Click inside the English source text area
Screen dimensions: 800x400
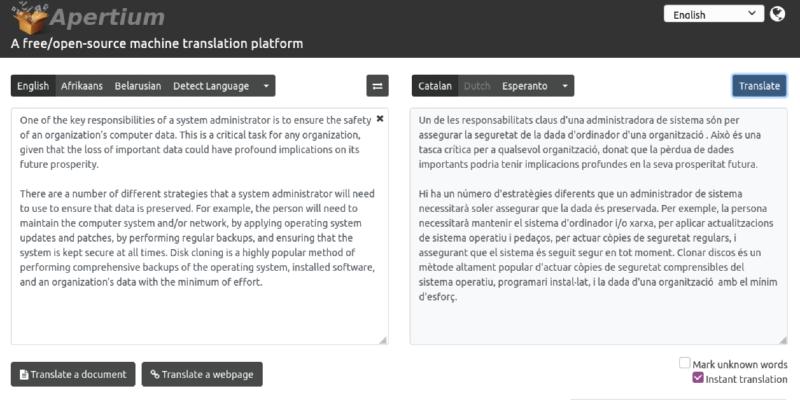click(x=199, y=226)
